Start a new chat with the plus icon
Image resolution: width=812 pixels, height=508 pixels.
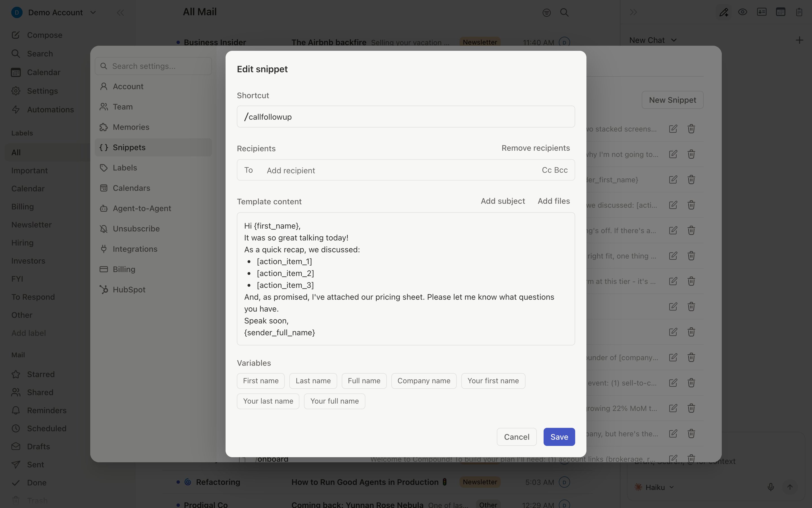pyautogui.click(x=799, y=40)
